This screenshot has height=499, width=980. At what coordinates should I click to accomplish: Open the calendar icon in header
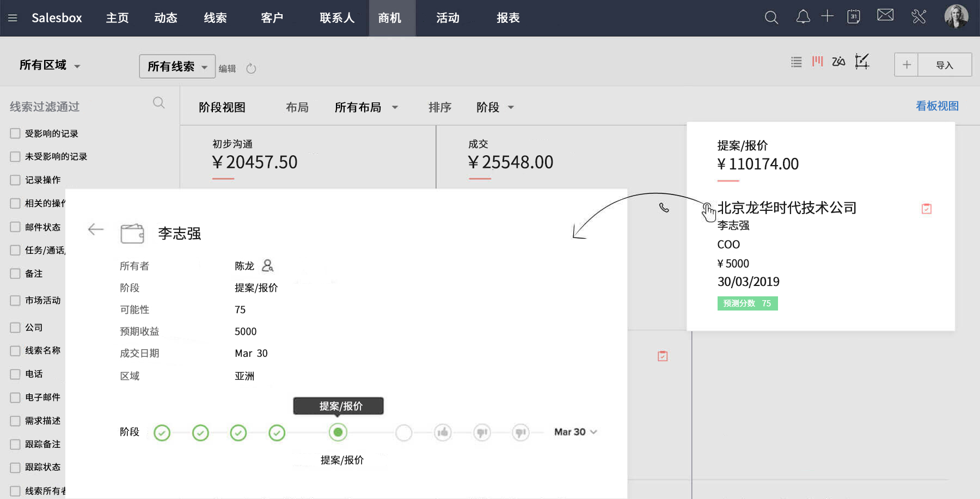tap(853, 17)
